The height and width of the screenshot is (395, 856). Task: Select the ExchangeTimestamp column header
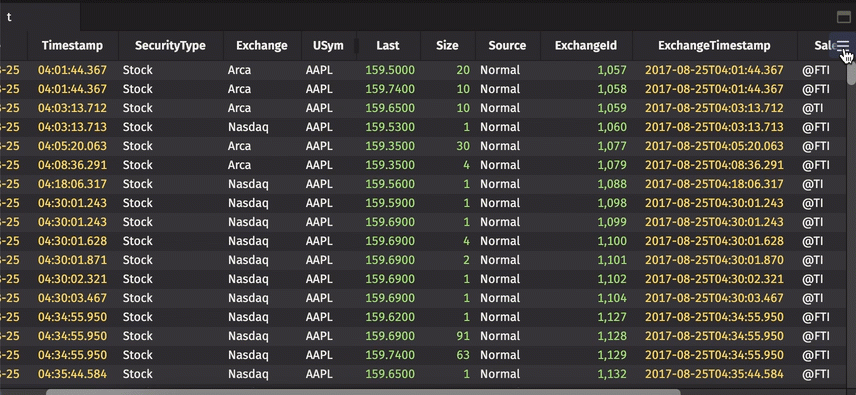click(715, 46)
